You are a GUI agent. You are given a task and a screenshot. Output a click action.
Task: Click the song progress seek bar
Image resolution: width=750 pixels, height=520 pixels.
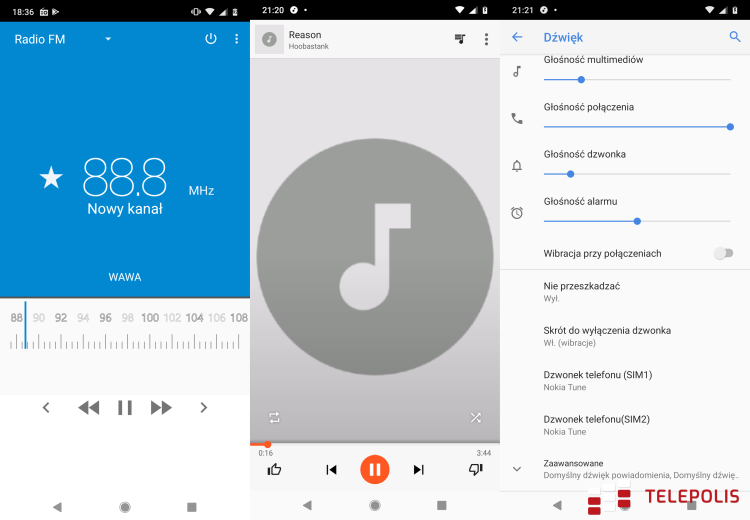tap(375, 444)
